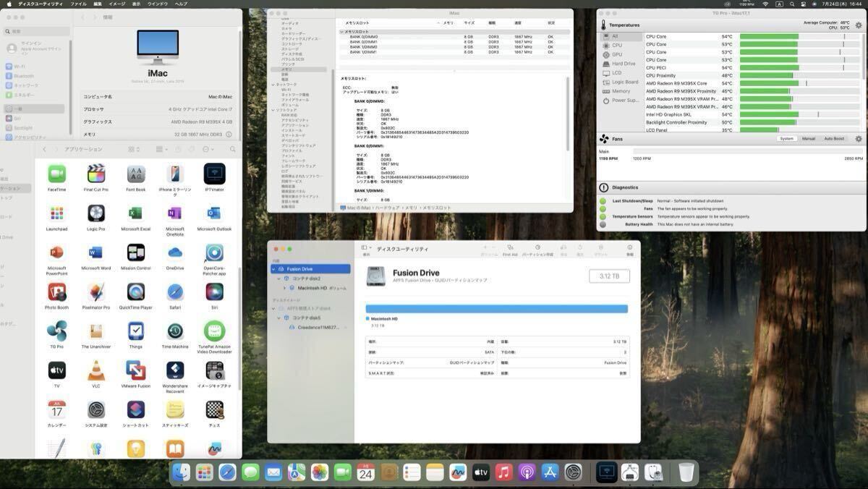Select Memory category in TG Pro sidebar
Screen dimensions: 868x489
pos(620,91)
